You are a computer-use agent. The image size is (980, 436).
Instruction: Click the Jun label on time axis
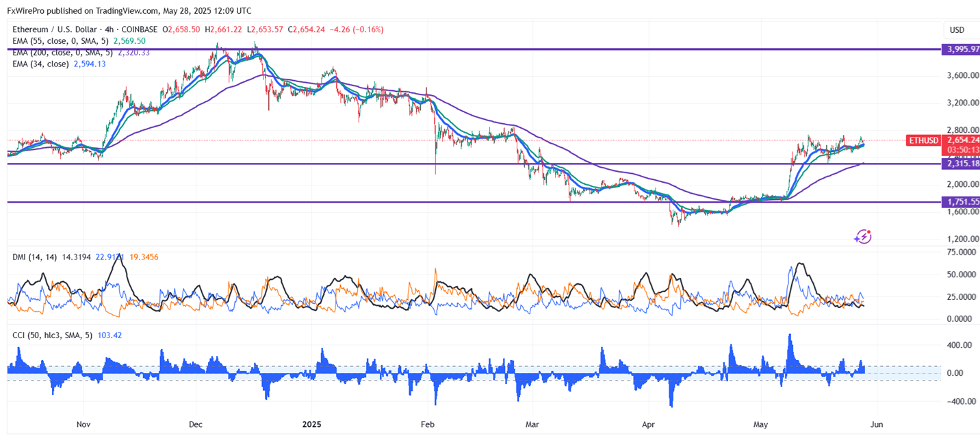[x=877, y=424]
